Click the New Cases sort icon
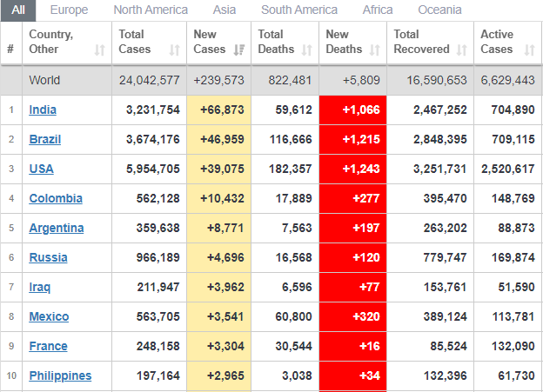 coord(238,50)
